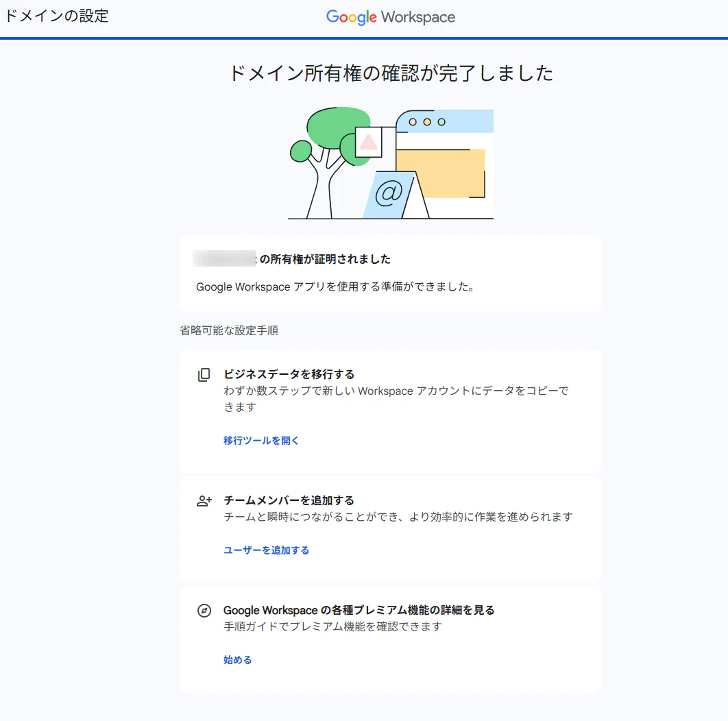Click the blurred domain name
Screen dimensions: 728x721
coord(224,258)
